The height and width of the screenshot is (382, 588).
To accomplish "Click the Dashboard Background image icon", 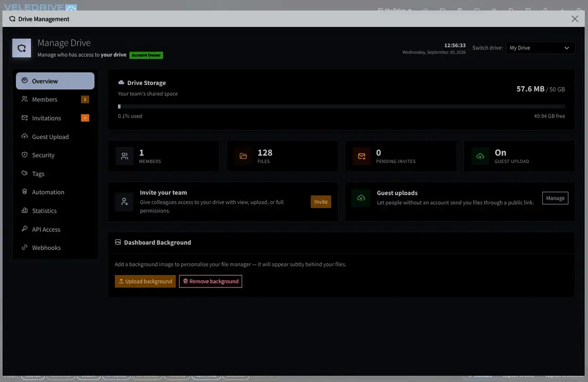I will (x=118, y=242).
